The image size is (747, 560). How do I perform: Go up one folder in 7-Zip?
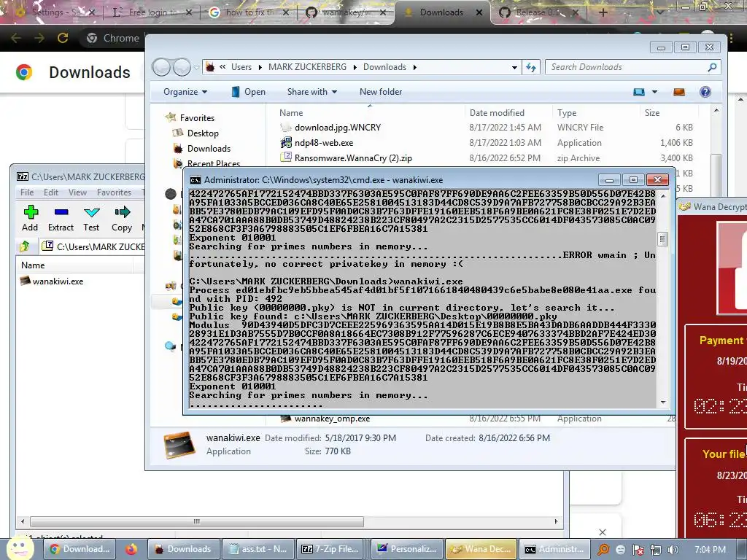pos(25,246)
